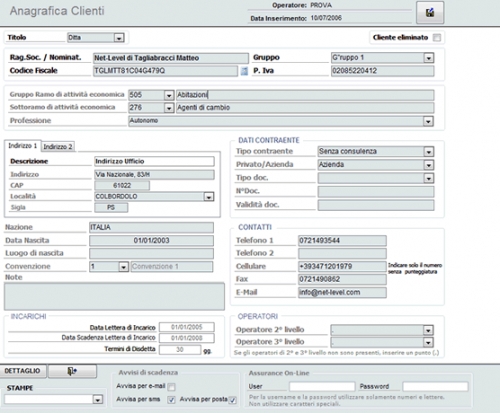Click Data Lettera di Incarico field

pos(187,327)
